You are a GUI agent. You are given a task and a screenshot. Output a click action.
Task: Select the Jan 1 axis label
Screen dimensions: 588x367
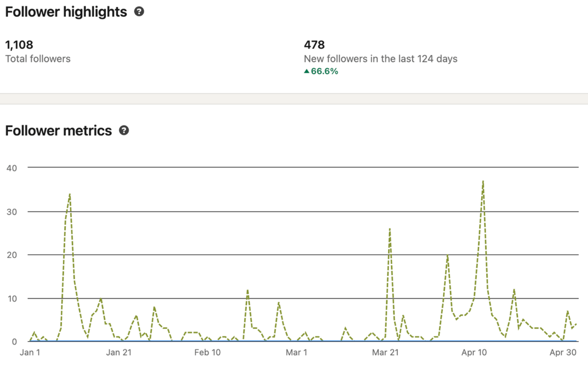coord(30,352)
